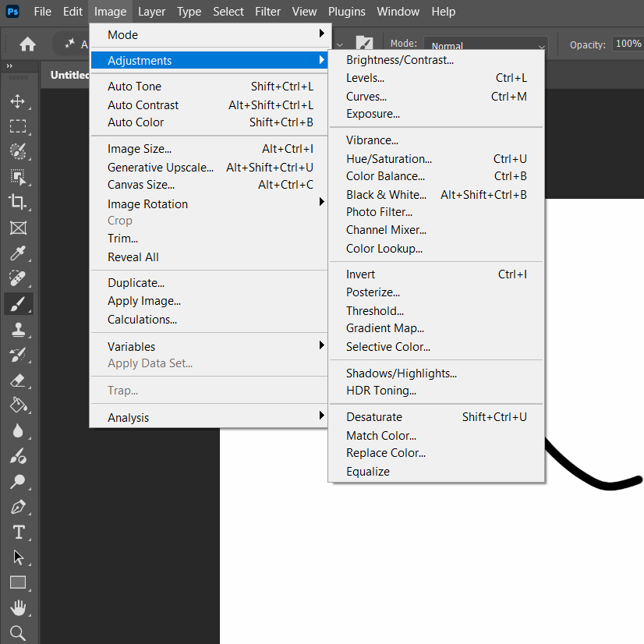Select the Frame tool

(18, 228)
